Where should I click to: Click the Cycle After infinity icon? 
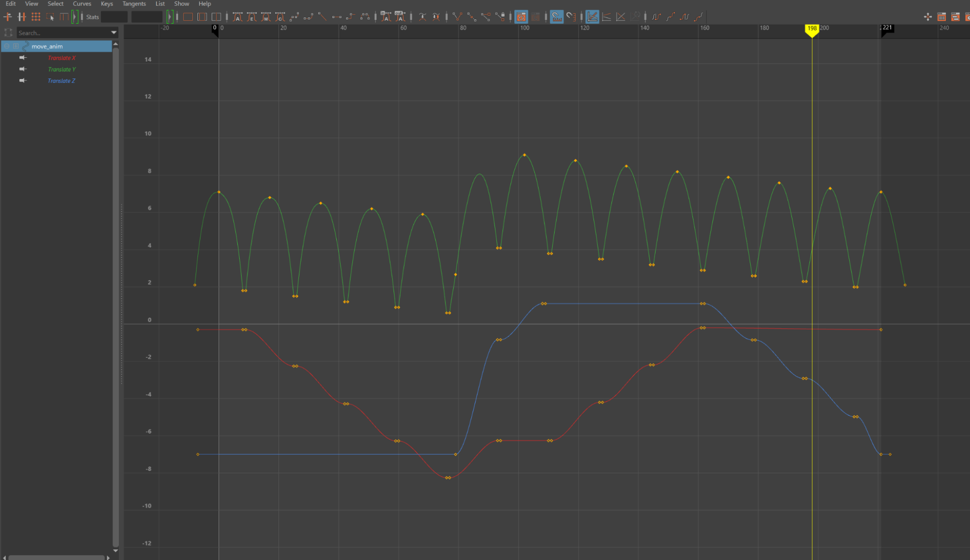coord(684,17)
